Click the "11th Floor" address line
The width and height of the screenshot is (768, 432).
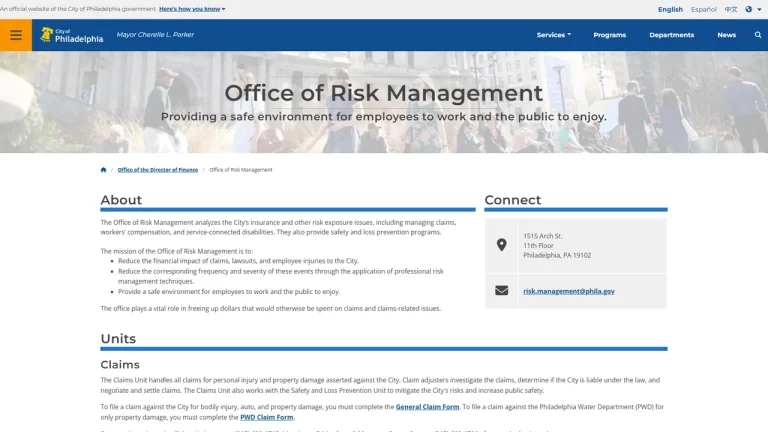click(538, 245)
